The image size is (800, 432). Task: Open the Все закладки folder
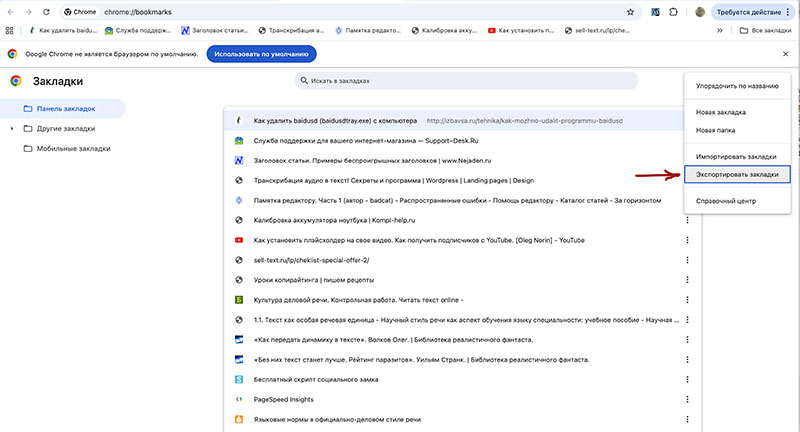766,31
